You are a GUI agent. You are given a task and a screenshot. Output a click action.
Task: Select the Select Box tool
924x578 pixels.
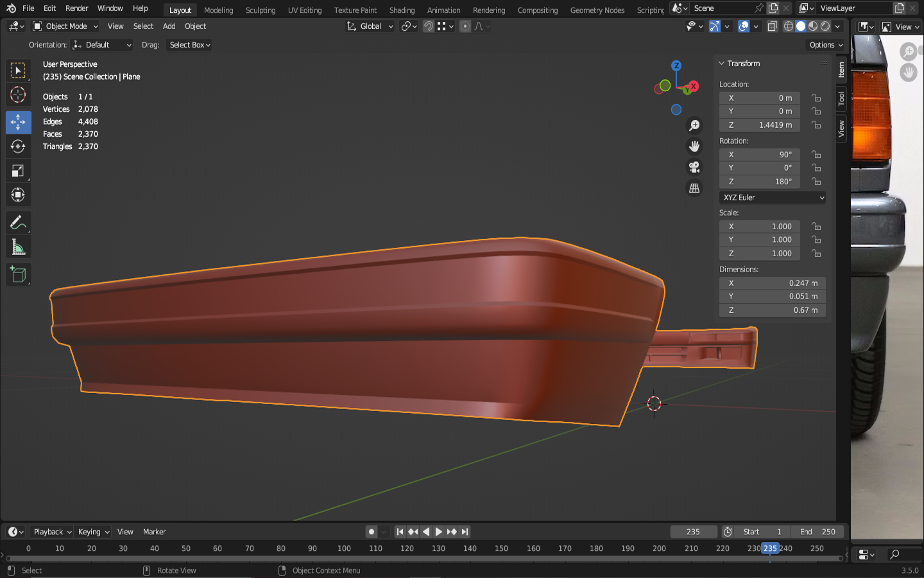coord(18,70)
